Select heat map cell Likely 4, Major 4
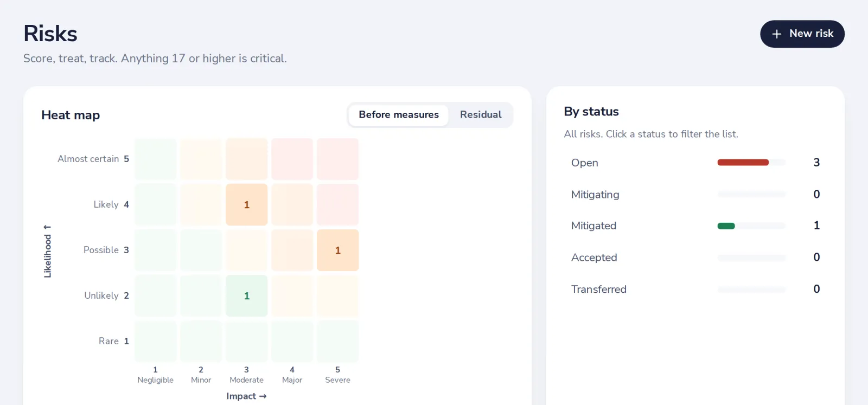 292,204
